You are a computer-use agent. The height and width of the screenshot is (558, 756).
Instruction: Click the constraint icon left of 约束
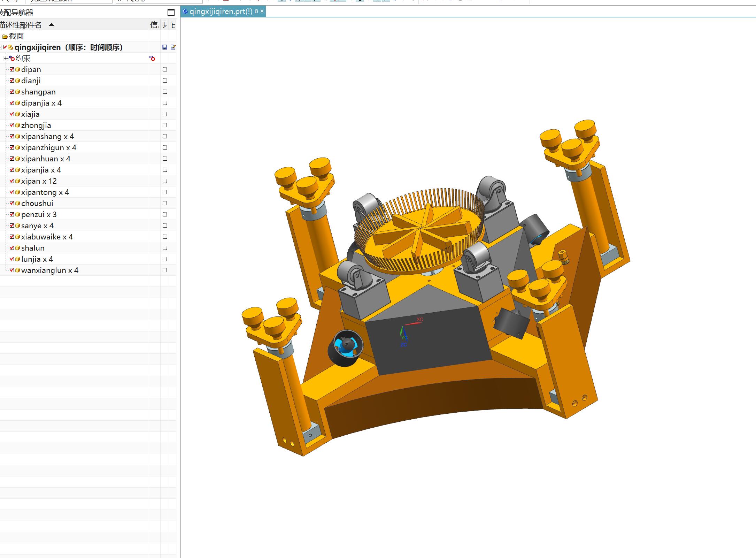point(12,58)
